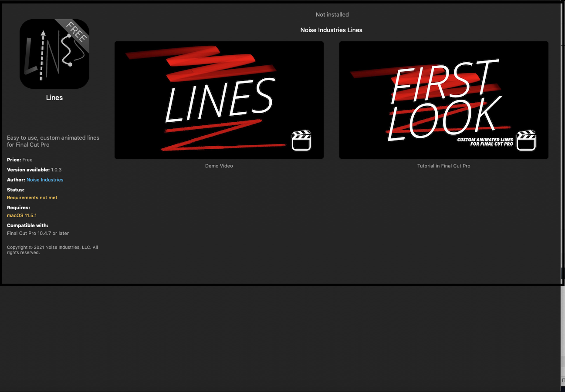Open the Noise Industries author link
This screenshot has width=565, height=392.
coord(45,180)
